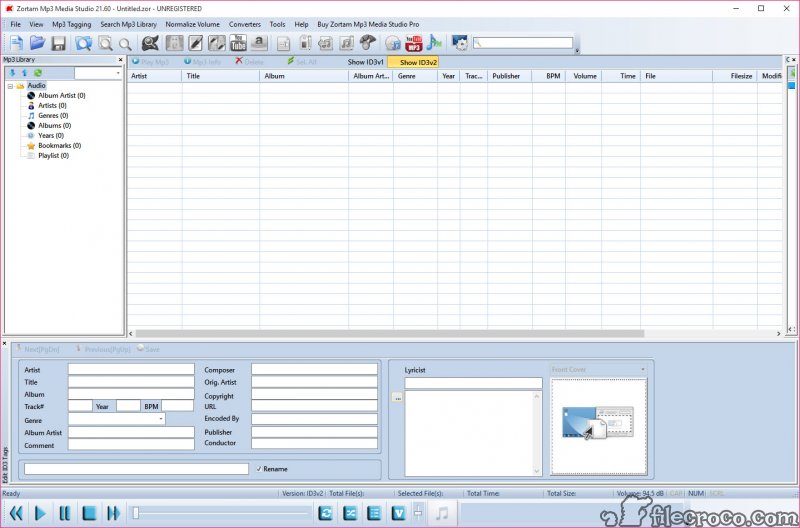Open the Tools menu
The image size is (800, 528).
point(277,24)
